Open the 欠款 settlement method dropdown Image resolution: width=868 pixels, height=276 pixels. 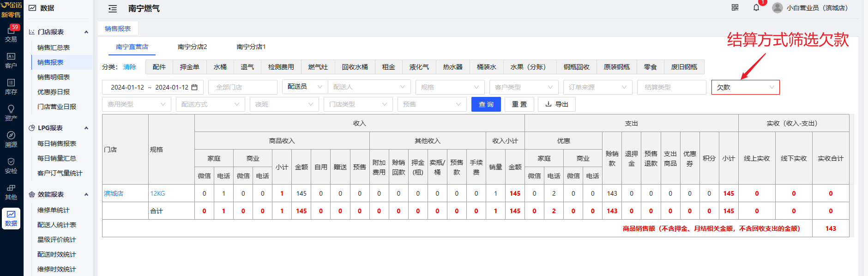coord(746,87)
